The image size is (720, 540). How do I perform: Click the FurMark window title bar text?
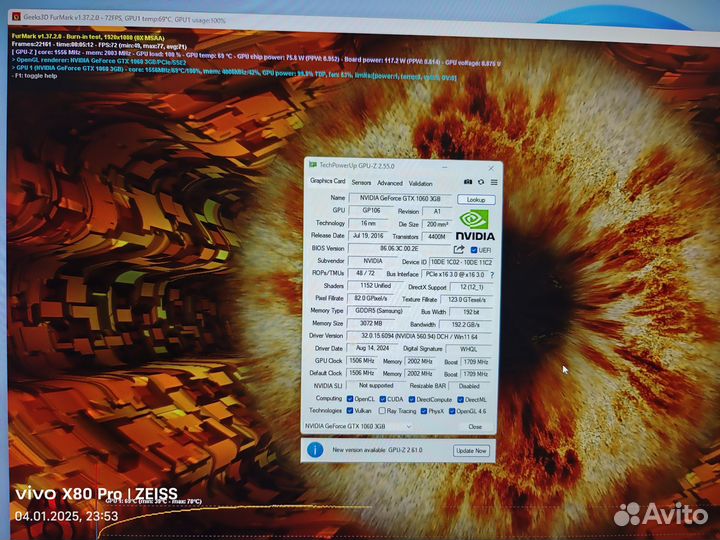(x=124, y=19)
